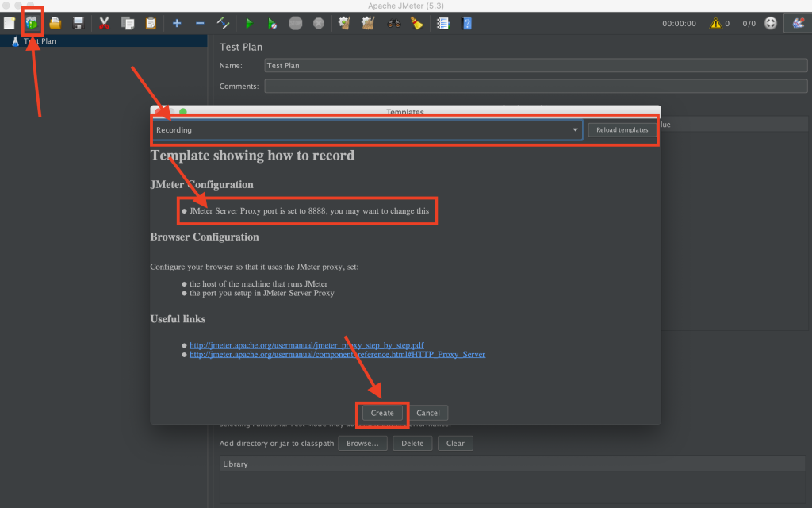Screen dimensions: 812x508
Task: Open the Templates toolbar icon
Action: (32, 23)
